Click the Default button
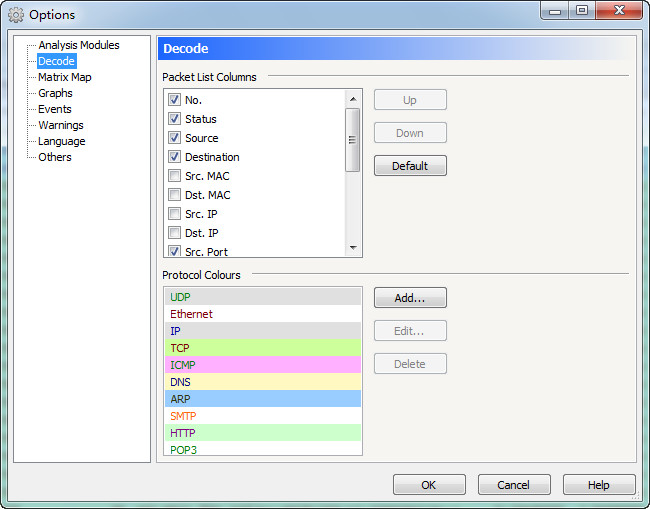The width and height of the screenshot is (650, 509). point(410,166)
